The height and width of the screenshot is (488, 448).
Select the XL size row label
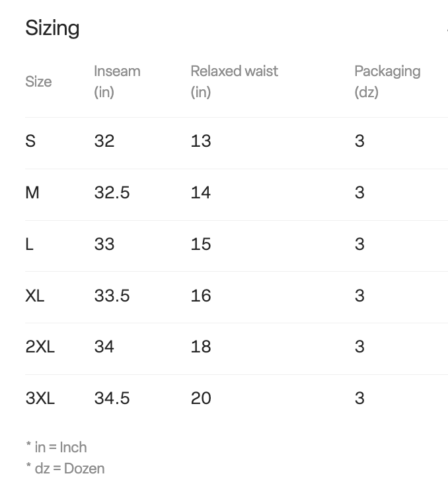(35, 296)
